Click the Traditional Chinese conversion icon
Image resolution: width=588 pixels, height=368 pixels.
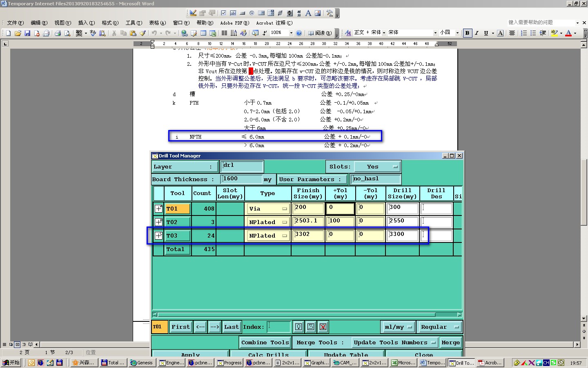tap(79, 33)
